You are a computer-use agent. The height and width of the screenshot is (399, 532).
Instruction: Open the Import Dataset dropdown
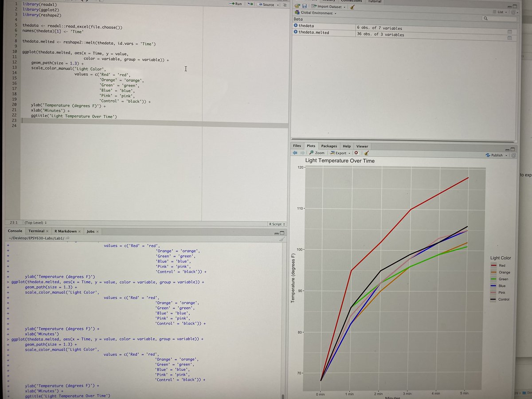[x=329, y=7]
